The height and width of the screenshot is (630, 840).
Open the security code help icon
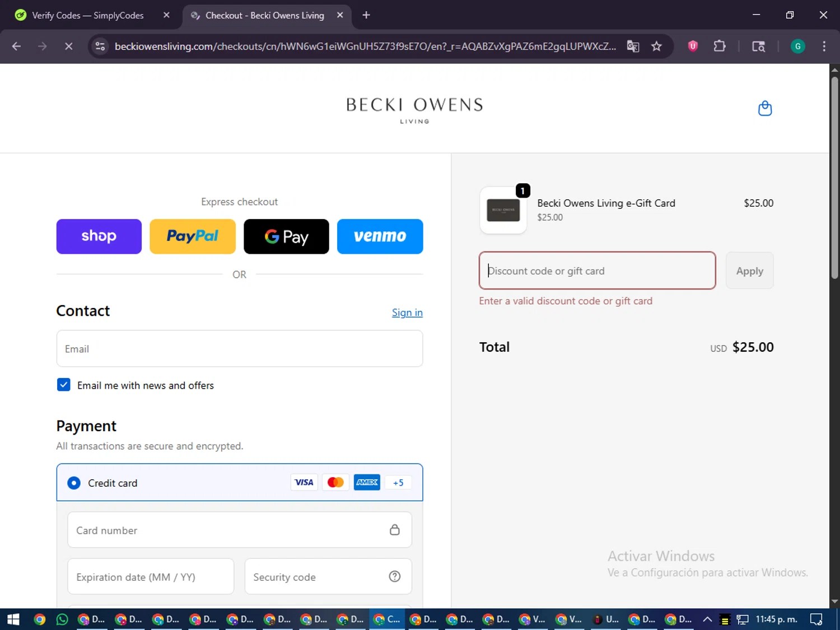coord(395,576)
